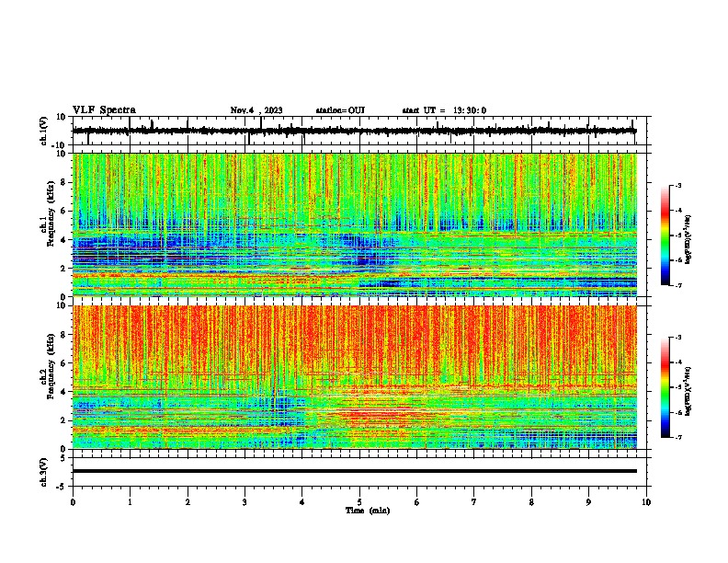
Task: Click the ch.2 color bar '-7' label
Action: pyautogui.click(x=677, y=438)
